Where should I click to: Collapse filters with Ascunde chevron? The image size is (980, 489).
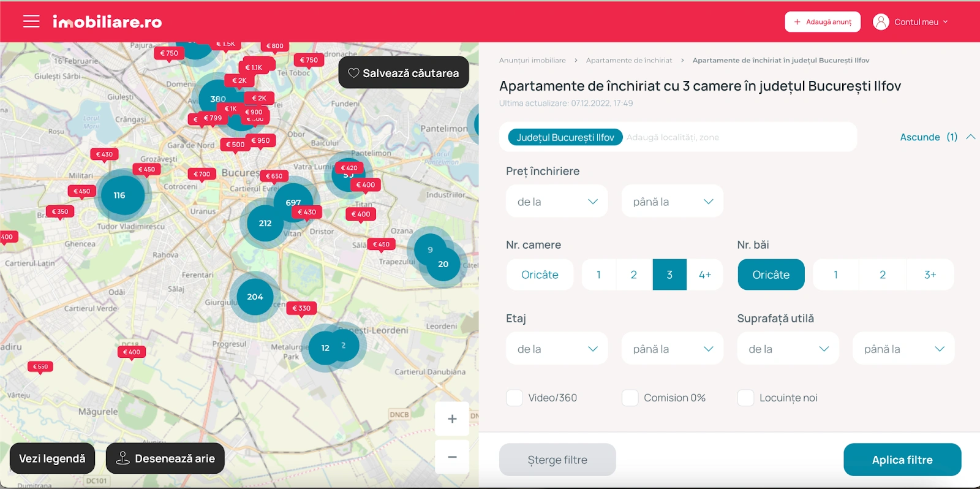tap(971, 137)
